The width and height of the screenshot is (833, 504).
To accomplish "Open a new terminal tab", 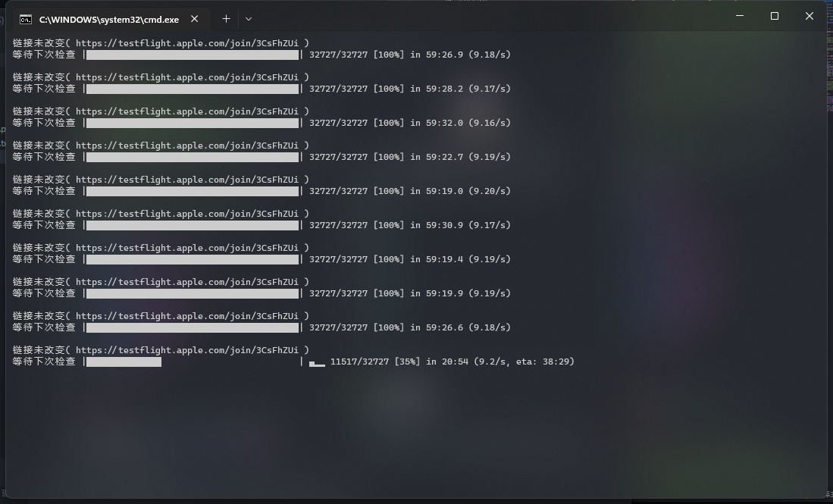I will click(227, 19).
